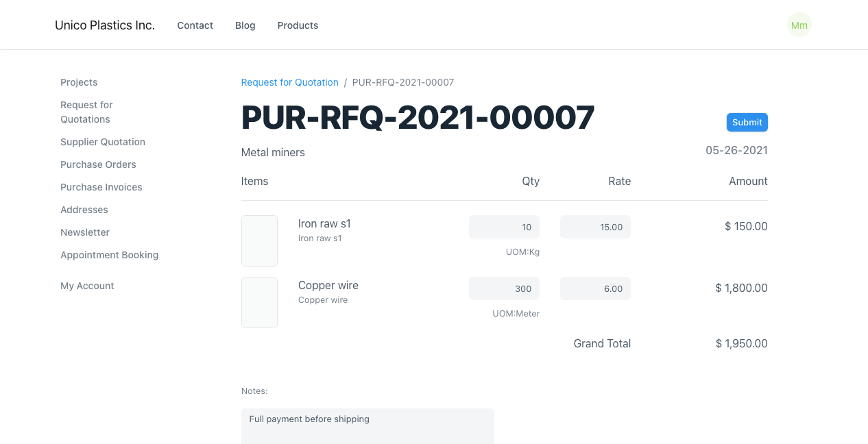Open Appointment Booking
This screenshot has width=868, height=444.
[109, 255]
